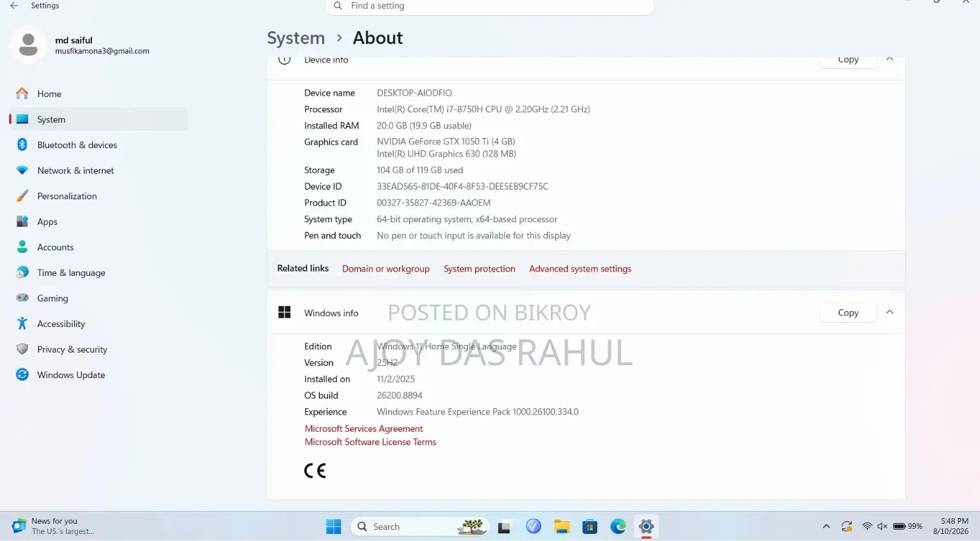The height and width of the screenshot is (541, 980).
Task: Select System in the sidebar
Action: click(x=98, y=119)
